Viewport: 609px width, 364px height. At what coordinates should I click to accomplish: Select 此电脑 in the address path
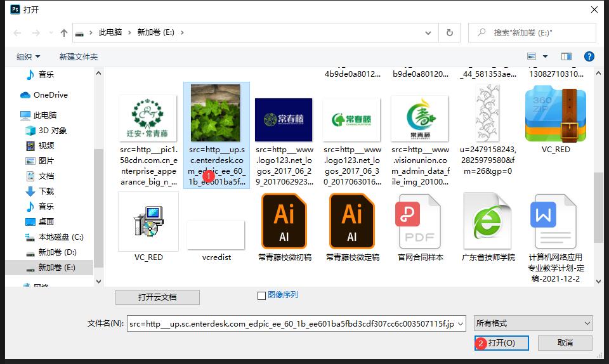pyautogui.click(x=110, y=32)
